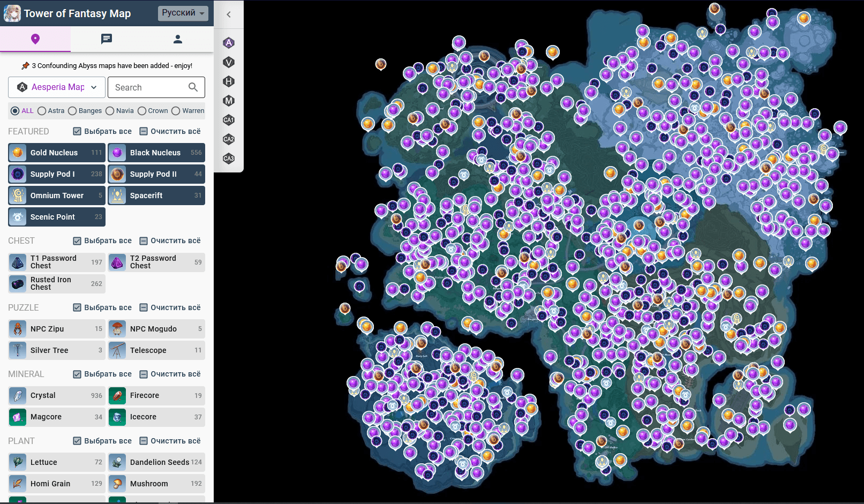Open the user profile tab
The height and width of the screenshot is (504, 864).
(178, 39)
